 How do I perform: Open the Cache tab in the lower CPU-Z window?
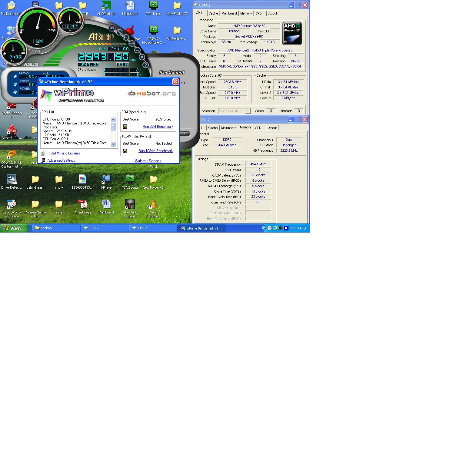click(213, 128)
